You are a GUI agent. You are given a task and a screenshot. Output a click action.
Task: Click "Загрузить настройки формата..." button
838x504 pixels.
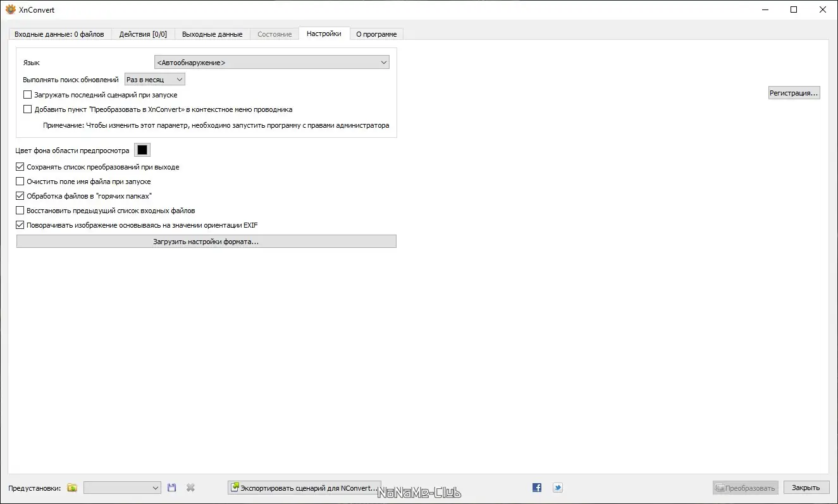tap(206, 242)
